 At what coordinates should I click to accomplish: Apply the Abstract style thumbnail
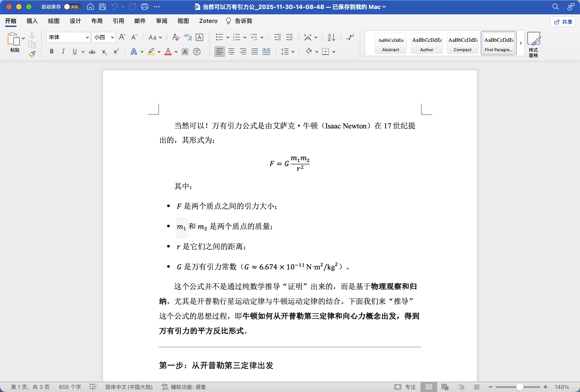click(391, 43)
